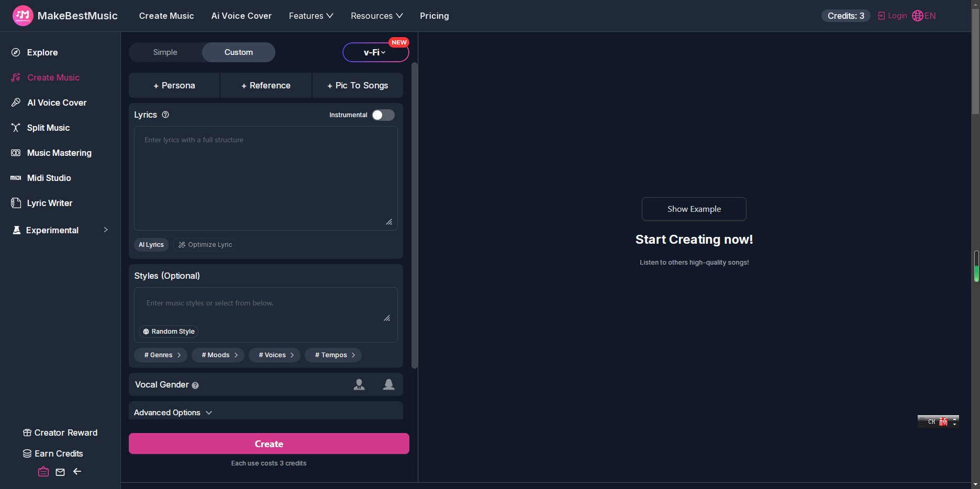980x489 pixels.
Task: Select the male vocal gender icon
Action: pyautogui.click(x=359, y=385)
